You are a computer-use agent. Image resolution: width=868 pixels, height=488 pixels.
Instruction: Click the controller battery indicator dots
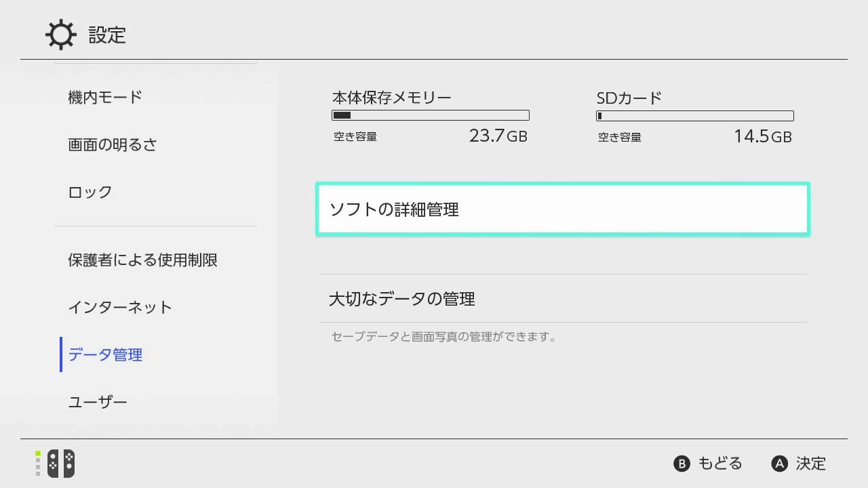pos(38,464)
